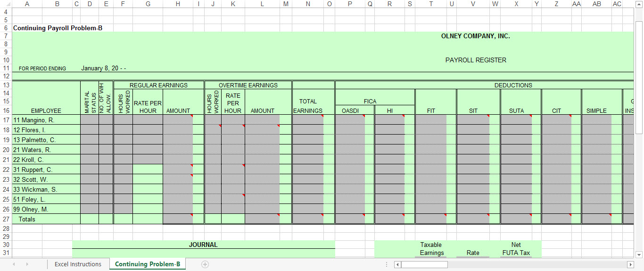Click Mangino regular earnings amount cell

pos(178,120)
